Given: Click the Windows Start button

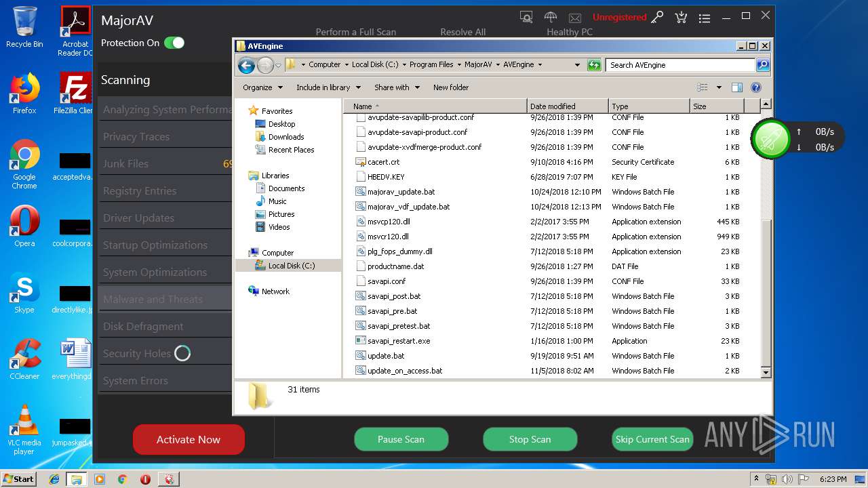Looking at the screenshot, I should (x=18, y=479).
